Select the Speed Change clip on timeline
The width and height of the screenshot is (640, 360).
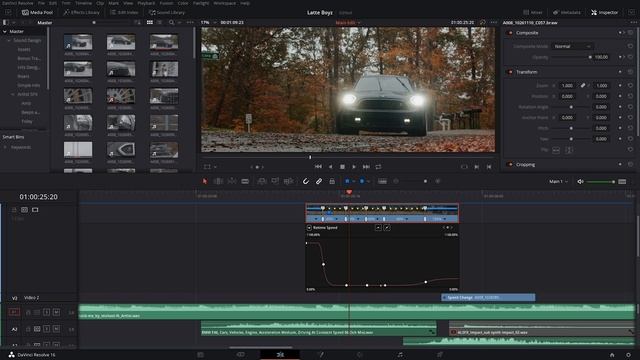point(488,298)
